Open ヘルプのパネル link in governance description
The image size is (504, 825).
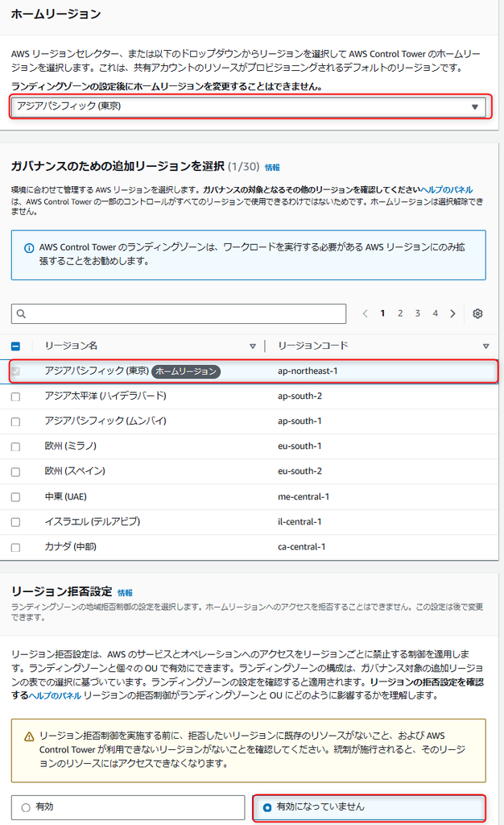(447, 190)
